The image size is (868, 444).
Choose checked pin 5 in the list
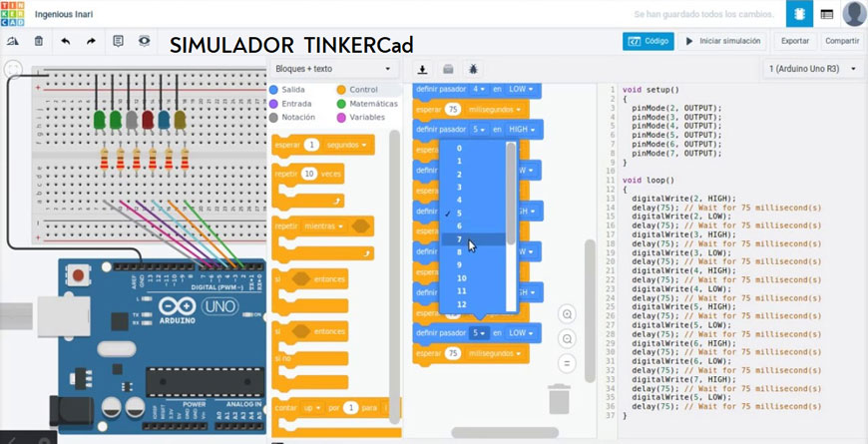(473, 214)
